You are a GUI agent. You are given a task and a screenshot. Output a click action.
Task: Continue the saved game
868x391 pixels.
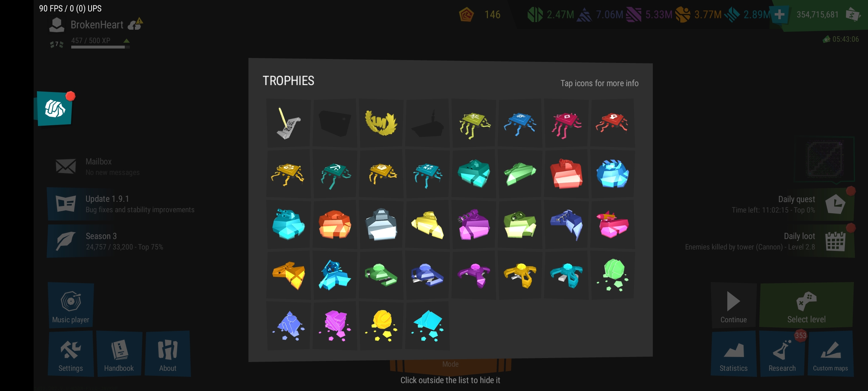coord(733,305)
